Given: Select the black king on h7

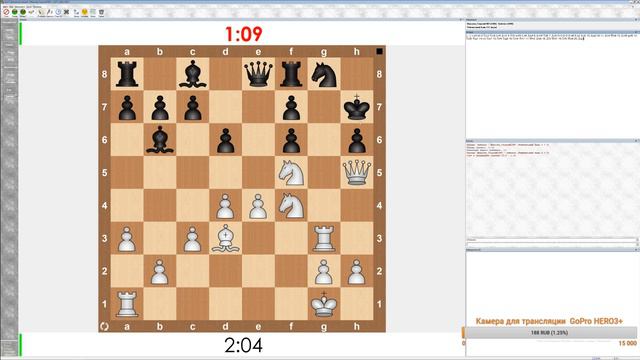Looking at the screenshot, I should [357, 107].
